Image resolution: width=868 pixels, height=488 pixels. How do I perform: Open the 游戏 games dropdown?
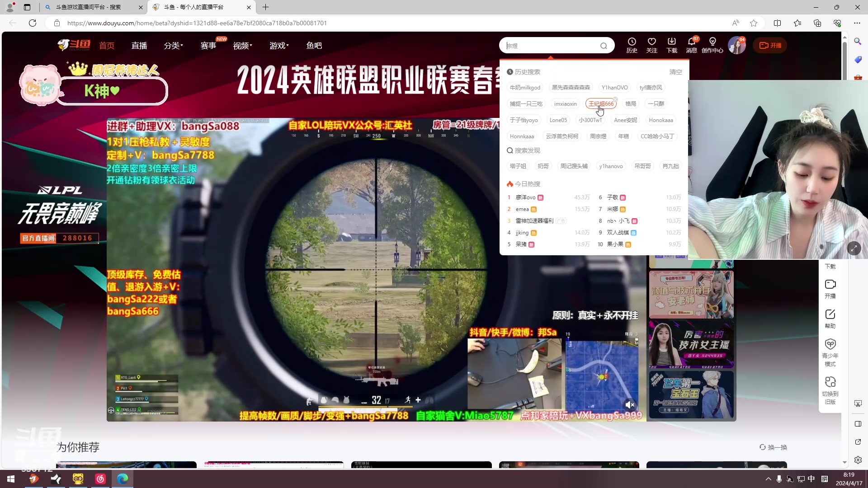278,45
